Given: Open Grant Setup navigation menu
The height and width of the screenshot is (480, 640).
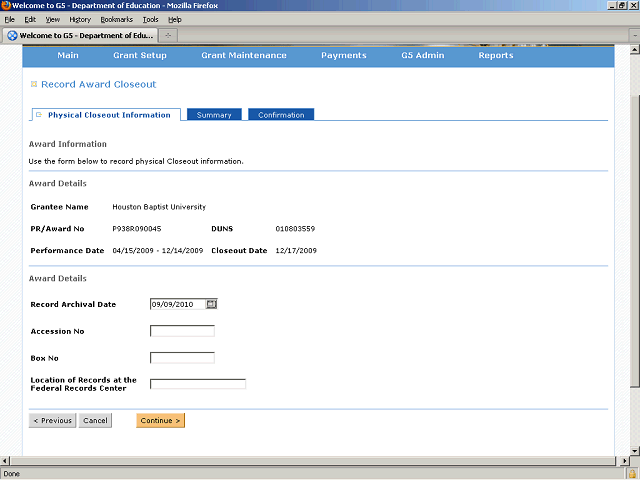Looking at the screenshot, I should coord(140,56).
